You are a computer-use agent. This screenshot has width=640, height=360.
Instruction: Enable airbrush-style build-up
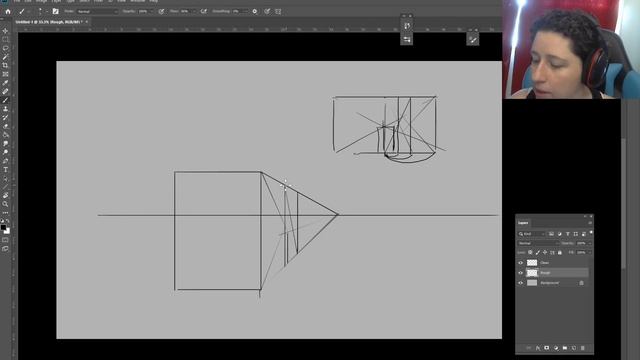[204, 11]
